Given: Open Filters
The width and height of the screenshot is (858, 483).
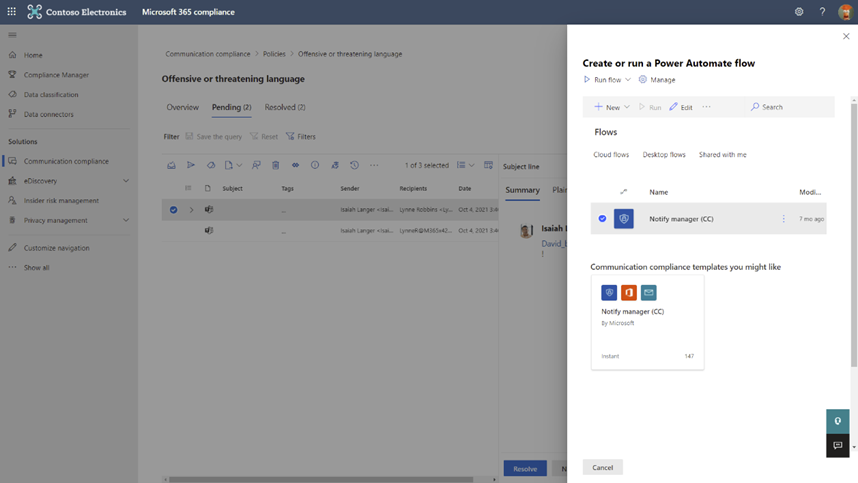Looking at the screenshot, I should (301, 136).
